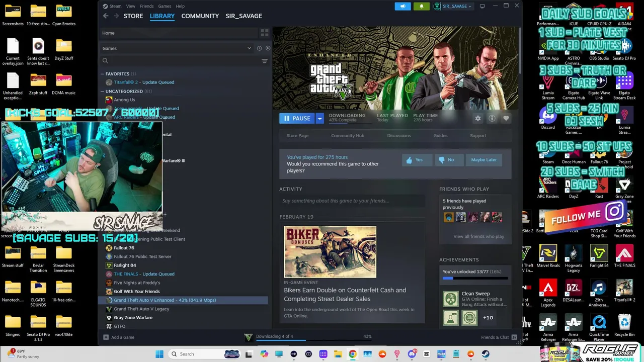Pause the GTA V download
The image size is (644, 362).
click(x=297, y=119)
